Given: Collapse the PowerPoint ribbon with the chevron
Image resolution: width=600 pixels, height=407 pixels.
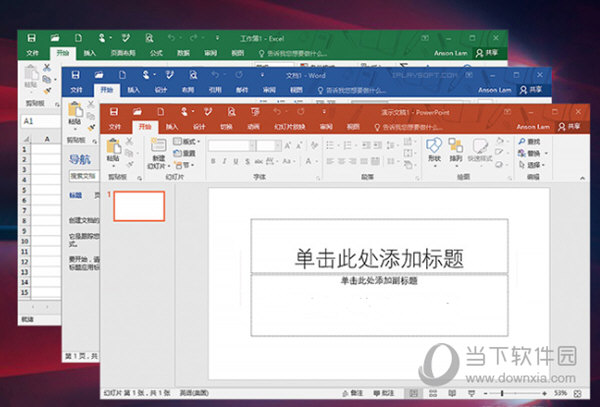Looking at the screenshot, I should [582, 178].
